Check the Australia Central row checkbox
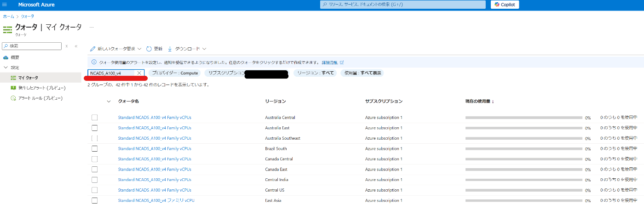The image size is (644, 204). (x=94, y=118)
